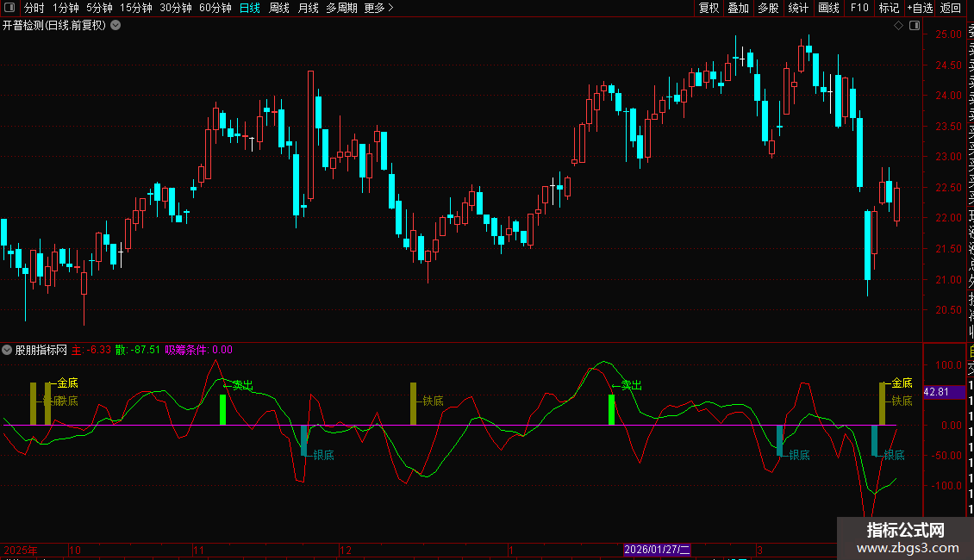Activate the 画线 drawing tools
The width and height of the screenshot is (974, 560).
[828, 8]
